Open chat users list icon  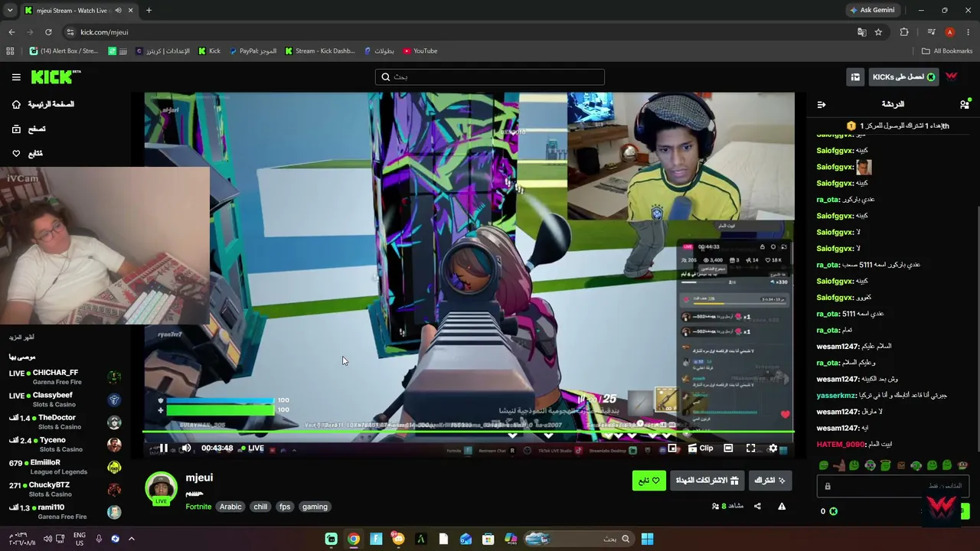point(965,104)
